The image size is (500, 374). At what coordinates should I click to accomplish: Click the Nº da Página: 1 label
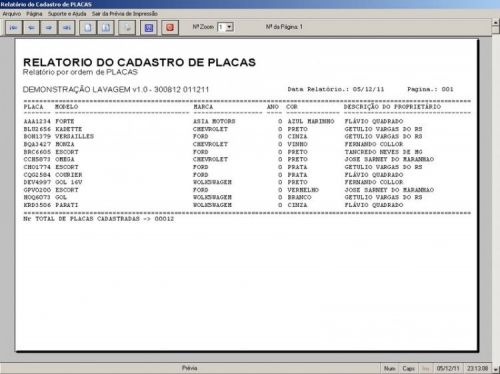point(284,27)
